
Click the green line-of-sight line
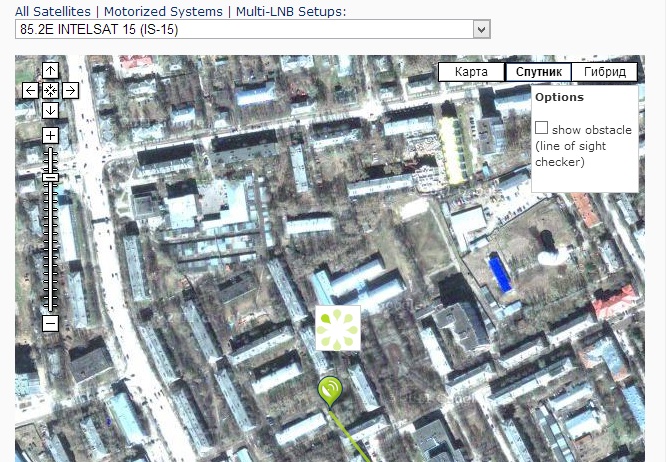tap(350, 437)
